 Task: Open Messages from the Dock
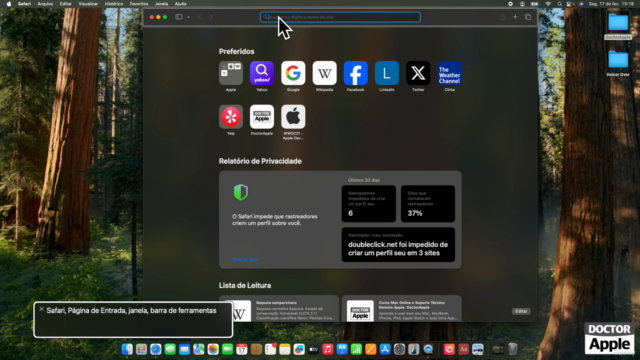pyautogui.click(x=170, y=349)
